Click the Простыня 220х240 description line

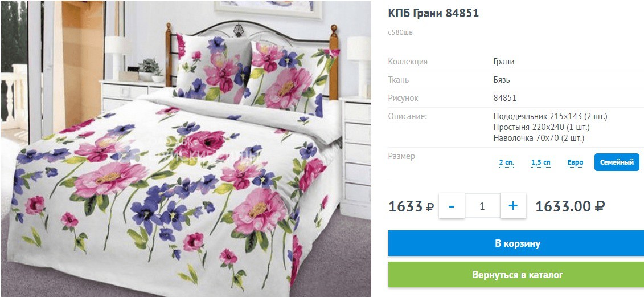point(542,127)
